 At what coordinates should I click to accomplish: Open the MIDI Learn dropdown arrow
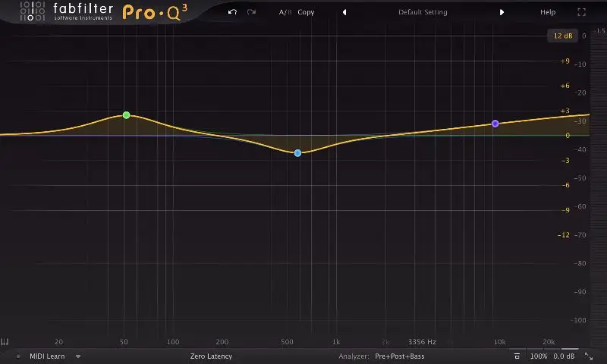[77, 356]
